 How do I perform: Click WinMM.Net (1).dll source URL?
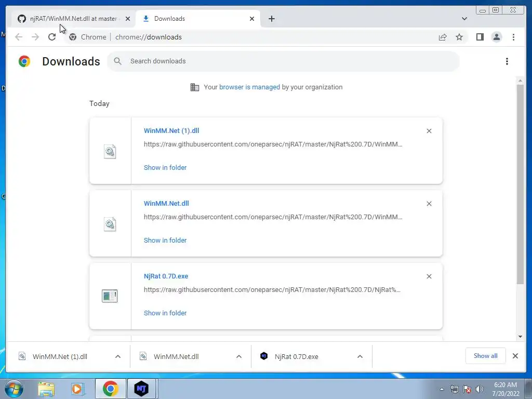pyautogui.click(x=273, y=144)
